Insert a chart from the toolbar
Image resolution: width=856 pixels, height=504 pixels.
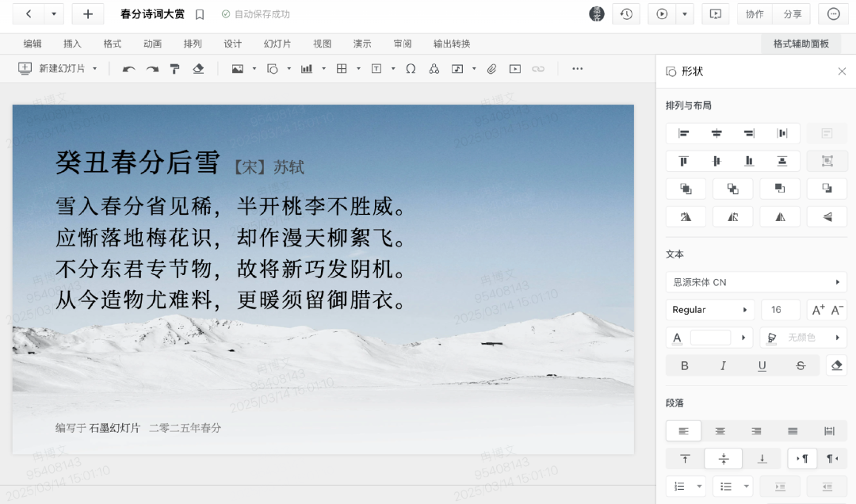[x=307, y=69]
